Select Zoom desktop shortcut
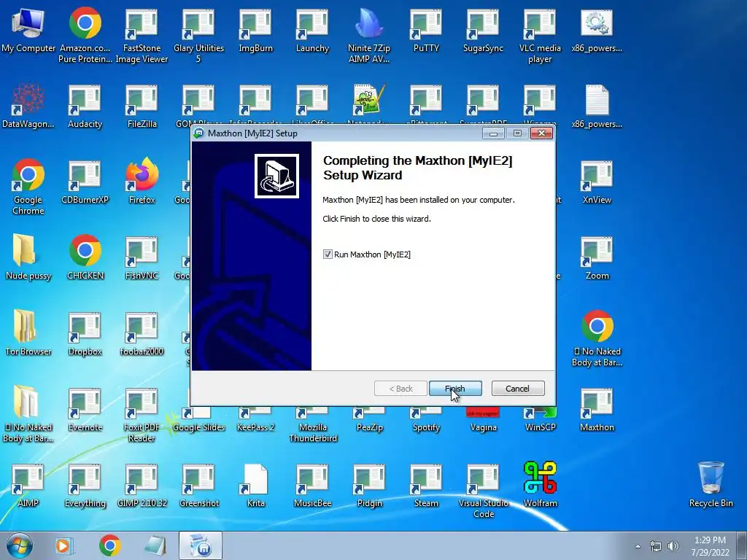The image size is (747, 560). click(x=597, y=258)
